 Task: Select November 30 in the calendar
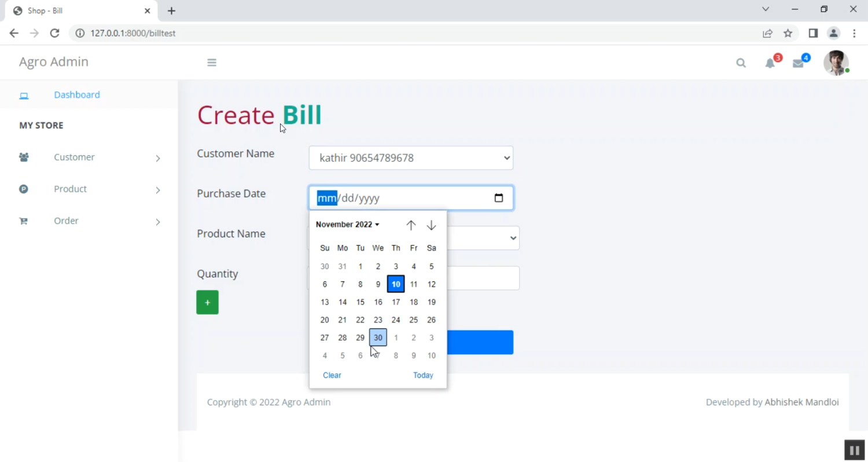coord(378,338)
